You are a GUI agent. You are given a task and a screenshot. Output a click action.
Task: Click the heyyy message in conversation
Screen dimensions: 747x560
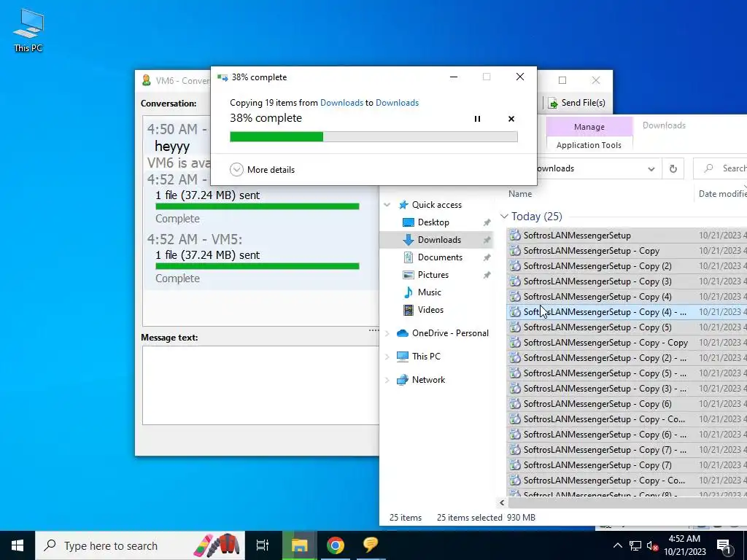[172, 146]
